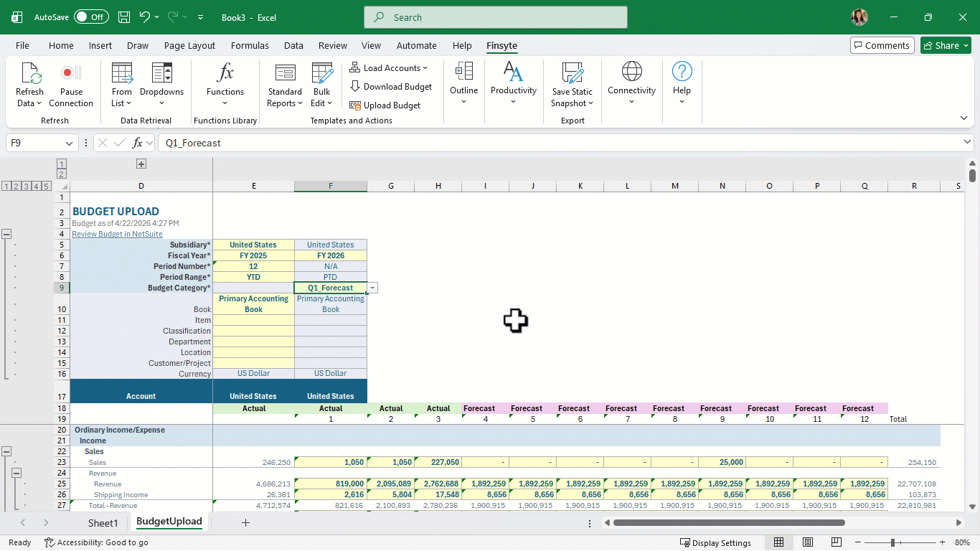Click the Pause Connection icon
The height and width of the screenshot is (551, 980).
click(71, 85)
